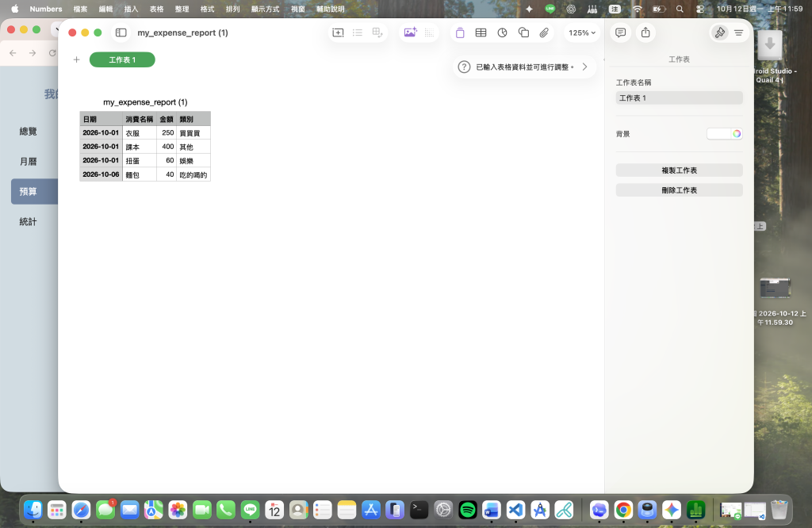The width and height of the screenshot is (812, 528).
Task: Open 總覽 in the background window
Action: [28, 132]
